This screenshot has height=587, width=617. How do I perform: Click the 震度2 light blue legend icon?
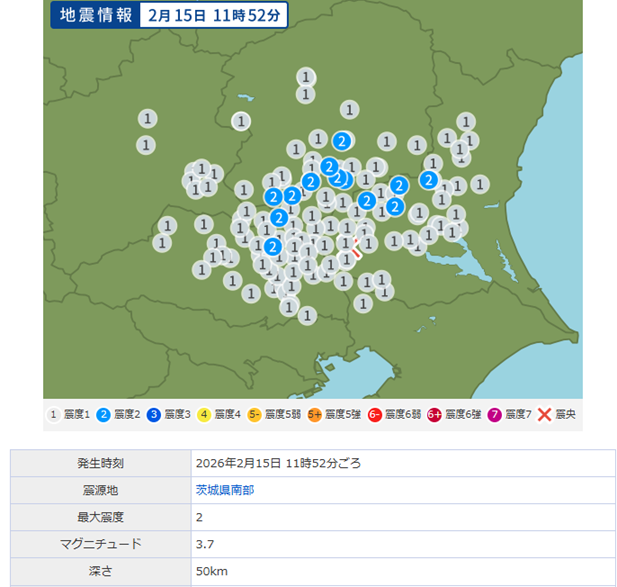(103, 414)
